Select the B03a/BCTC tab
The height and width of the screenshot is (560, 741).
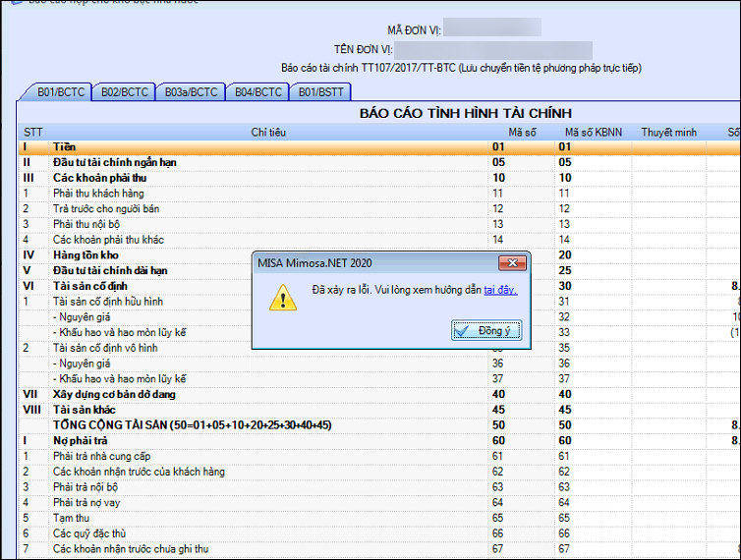point(191,92)
